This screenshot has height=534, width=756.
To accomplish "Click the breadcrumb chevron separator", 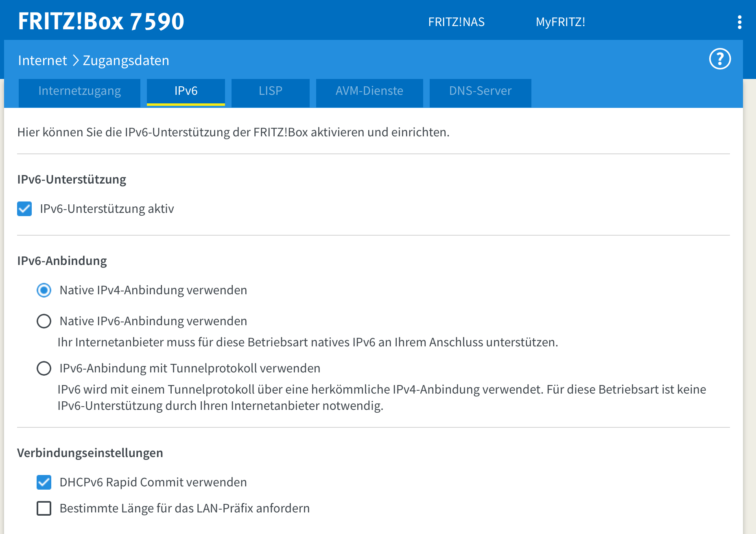I will click(75, 61).
